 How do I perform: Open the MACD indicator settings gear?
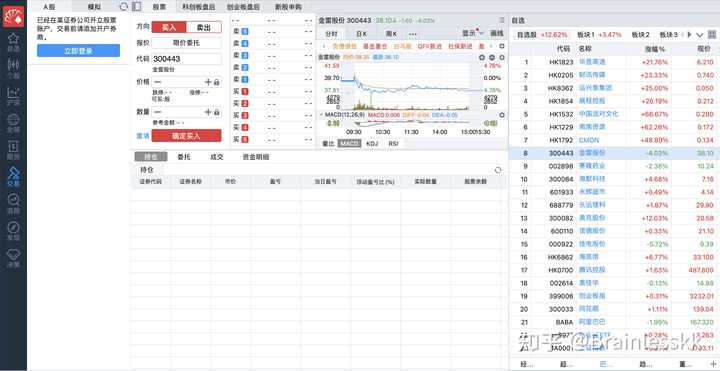502,114
